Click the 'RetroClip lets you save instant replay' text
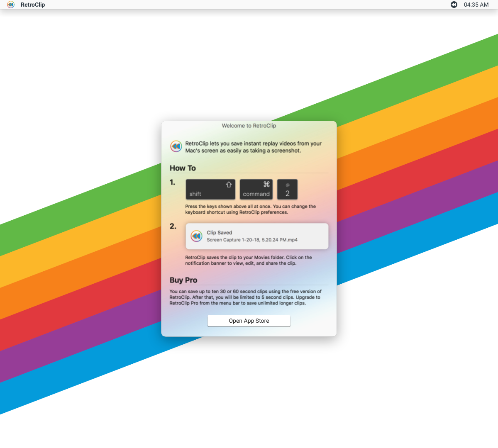498x448 pixels. coord(254,147)
